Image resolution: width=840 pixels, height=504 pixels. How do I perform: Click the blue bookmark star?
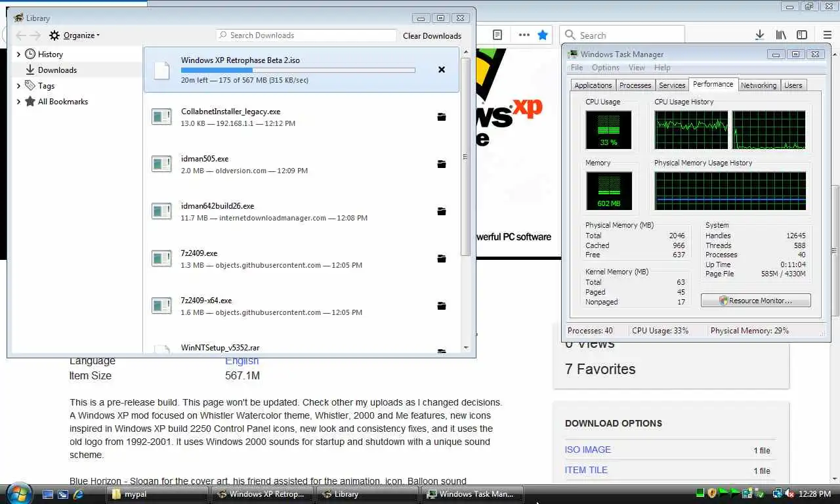[x=543, y=35]
